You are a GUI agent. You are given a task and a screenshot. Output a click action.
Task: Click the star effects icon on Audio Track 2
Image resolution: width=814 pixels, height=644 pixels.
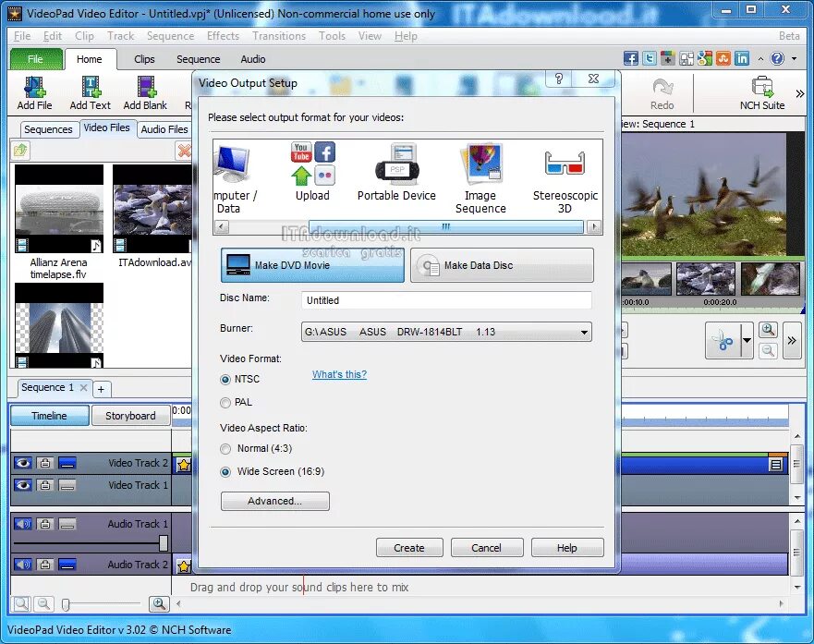(x=184, y=566)
